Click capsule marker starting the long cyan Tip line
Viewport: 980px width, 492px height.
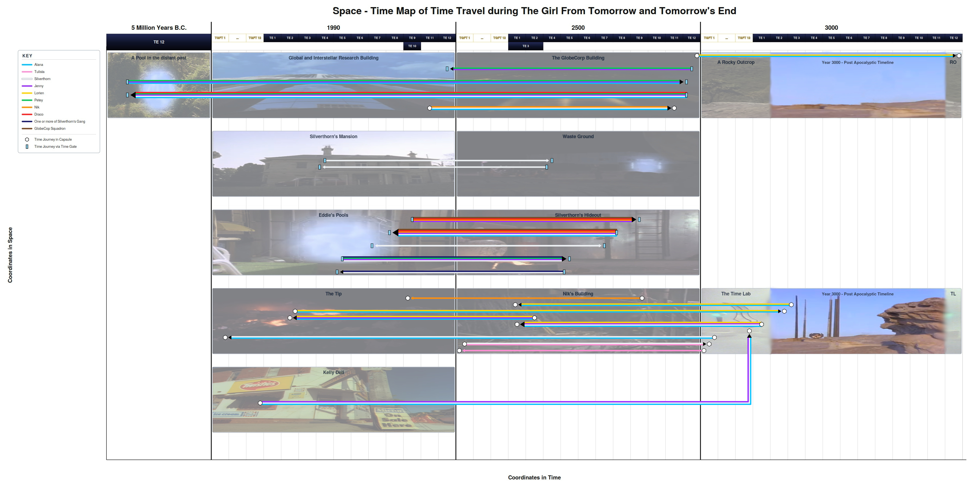pos(714,337)
